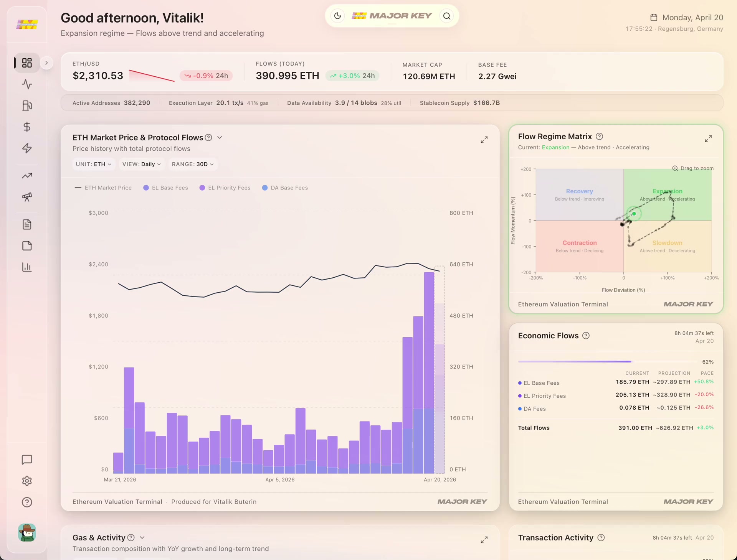Viewport: 737px width, 560px height.
Task: Click the +3.0% 24h flows change badge
Action: tap(352, 76)
